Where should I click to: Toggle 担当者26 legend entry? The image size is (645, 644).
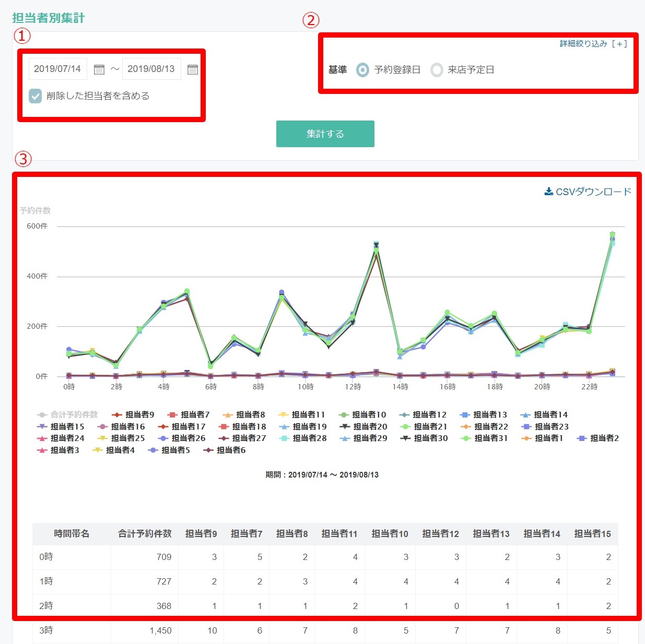click(182, 438)
